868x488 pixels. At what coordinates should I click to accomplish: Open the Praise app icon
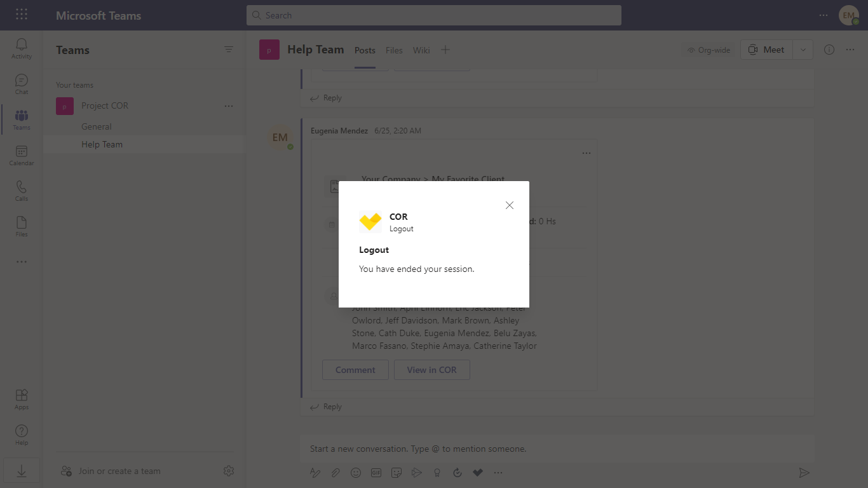pos(437,473)
